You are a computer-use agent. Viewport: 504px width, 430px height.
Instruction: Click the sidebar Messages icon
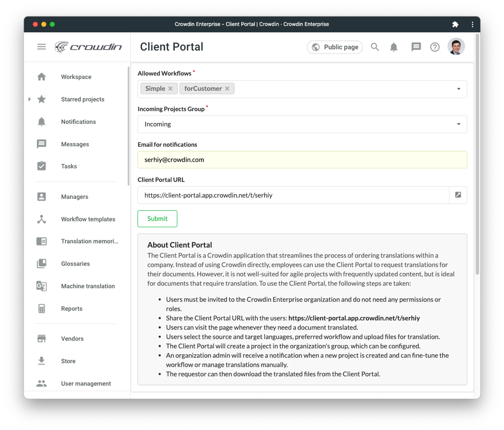(41, 144)
